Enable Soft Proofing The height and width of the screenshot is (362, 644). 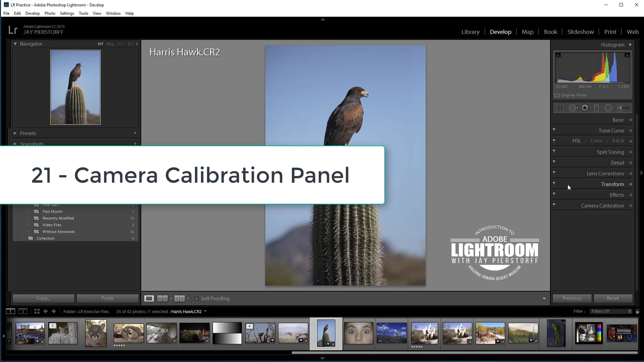pyautogui.click(x=197, y=298)
